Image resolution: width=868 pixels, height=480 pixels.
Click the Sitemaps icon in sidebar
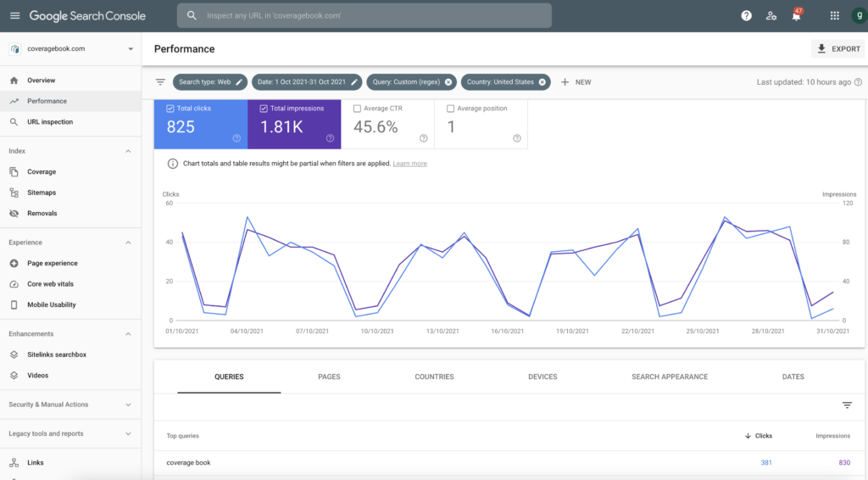(x=14, y=193)
